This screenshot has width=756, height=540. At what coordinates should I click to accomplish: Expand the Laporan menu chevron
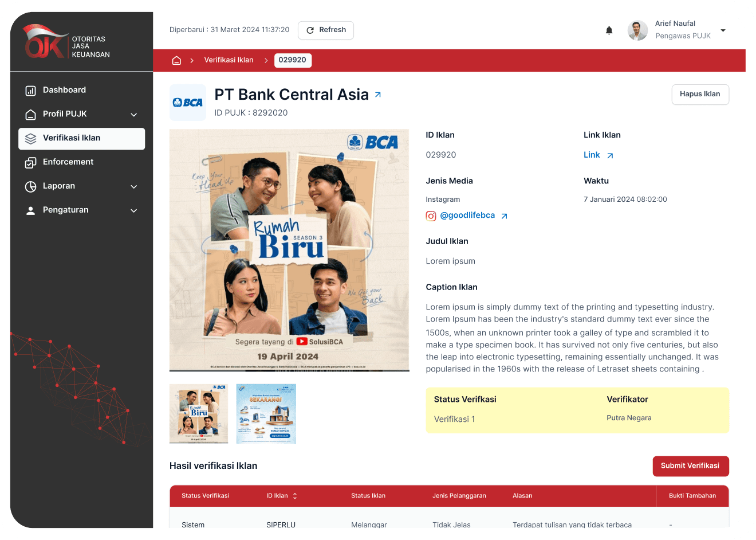pos(133,187)
